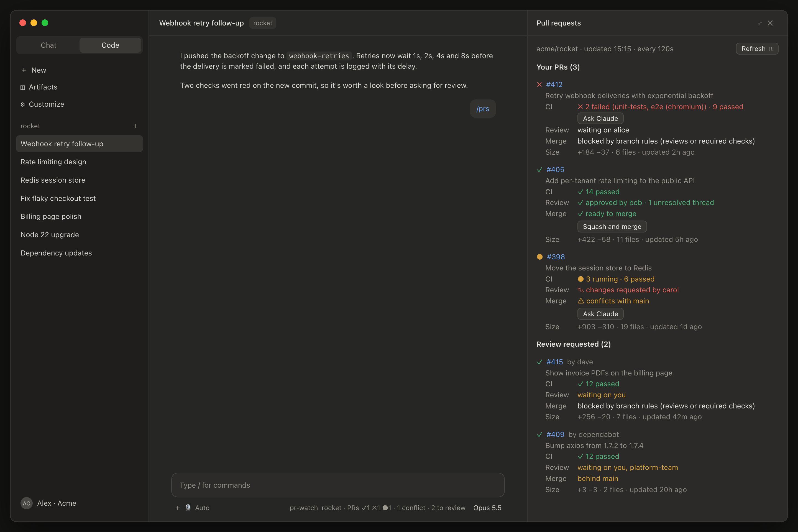Open Fix flaky checkout test session
Image resolution: width=798 pixels, height=532 pixels.
[80, 198]
